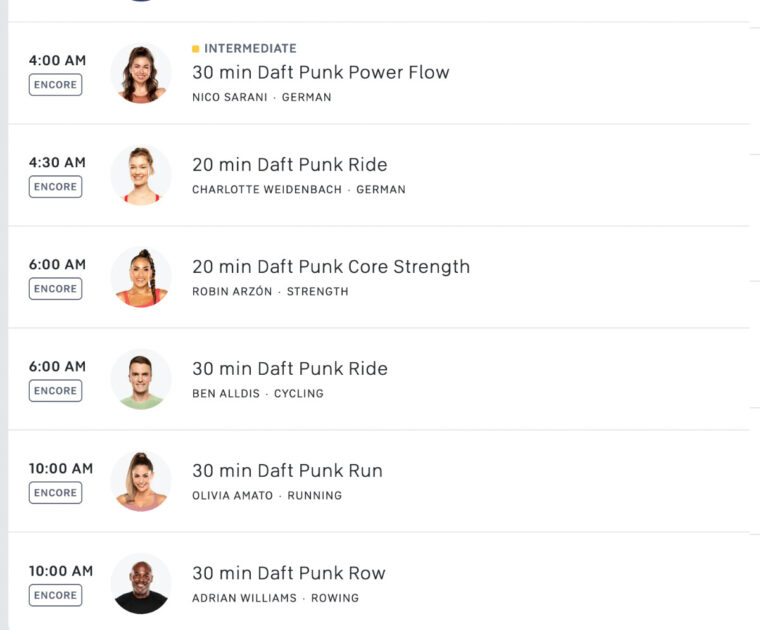760x630 pixels.
Task: Click Charlotte Weidenbach's instructor avatar
Action: pos(140,175)
